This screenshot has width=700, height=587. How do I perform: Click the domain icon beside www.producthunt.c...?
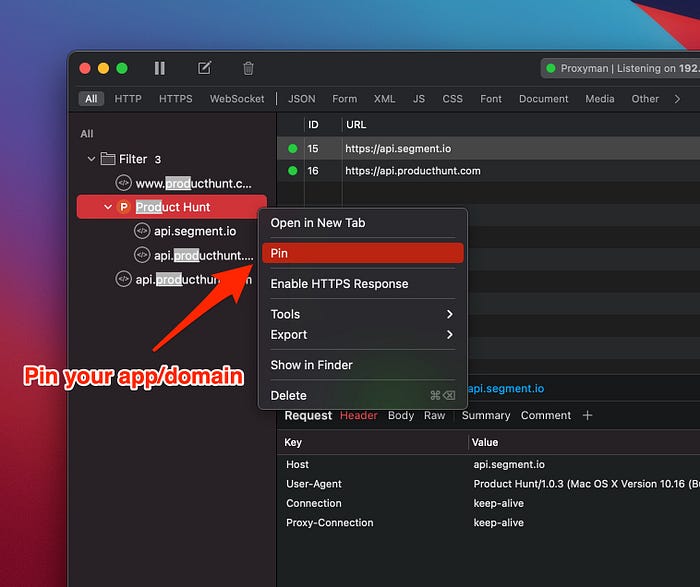pyautogui.click(x=124, y=183)
